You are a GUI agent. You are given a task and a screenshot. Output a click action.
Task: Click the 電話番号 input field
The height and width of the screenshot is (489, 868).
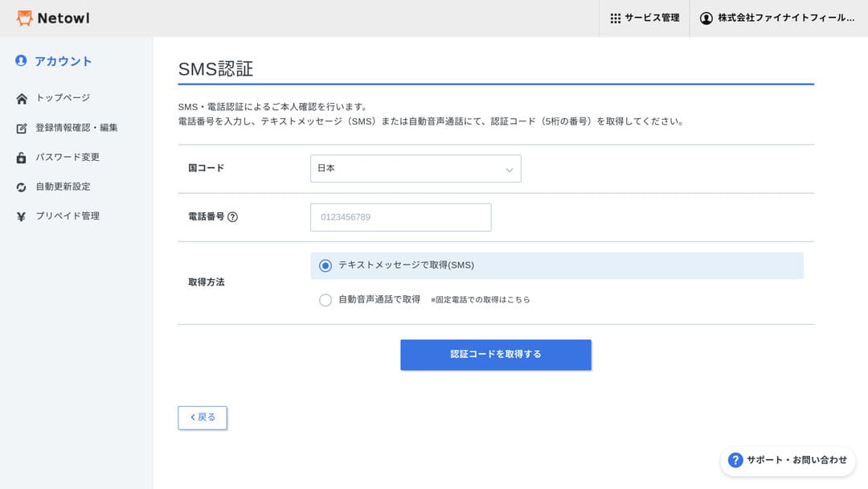[400, 217]
